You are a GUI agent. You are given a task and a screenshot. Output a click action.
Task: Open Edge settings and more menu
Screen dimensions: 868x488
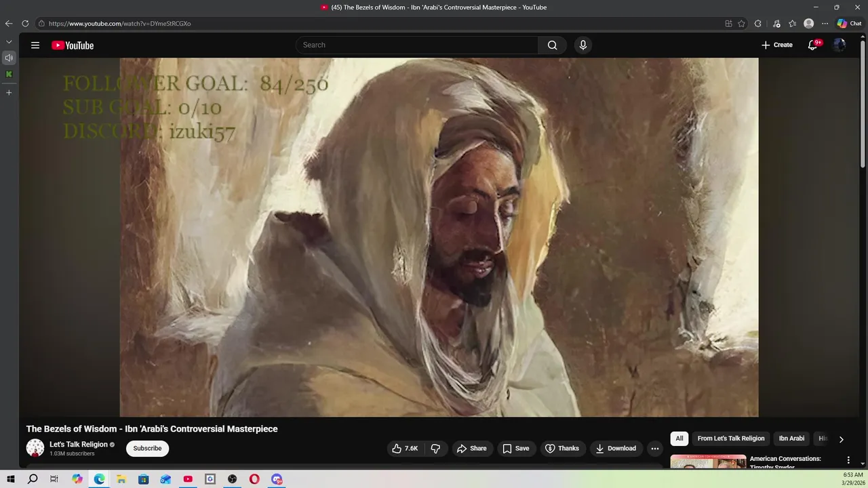pyautogui.click(x=825, y=23)
